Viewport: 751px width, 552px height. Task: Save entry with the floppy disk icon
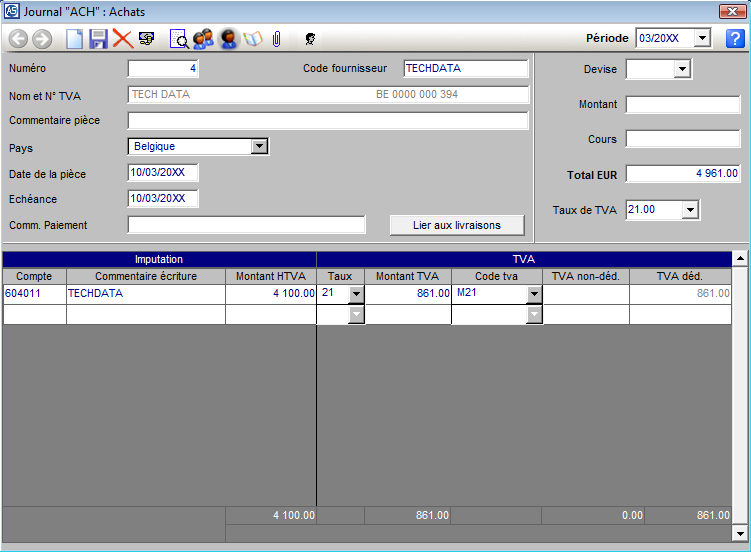(98, 39)
